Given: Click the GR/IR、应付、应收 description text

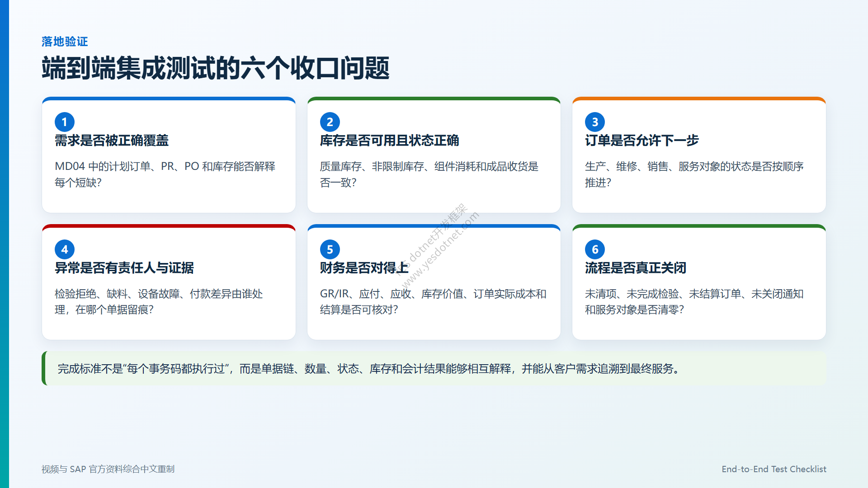Looking at the screenshot, I should pos(433,302).
